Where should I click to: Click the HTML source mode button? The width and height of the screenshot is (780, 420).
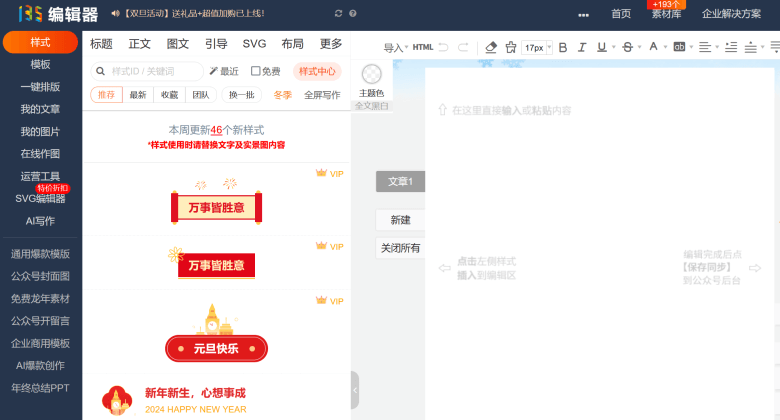(423, 47)
